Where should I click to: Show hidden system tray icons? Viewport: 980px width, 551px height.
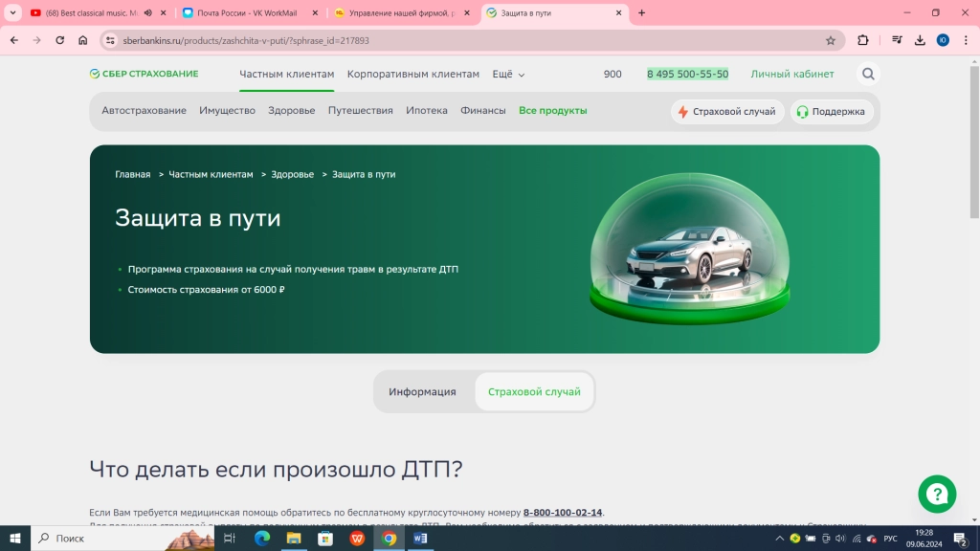[779, 539]
